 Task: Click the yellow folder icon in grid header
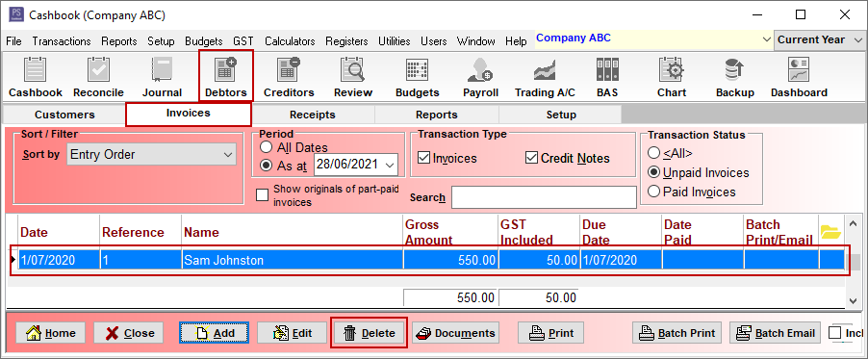[x=830, y=232]
